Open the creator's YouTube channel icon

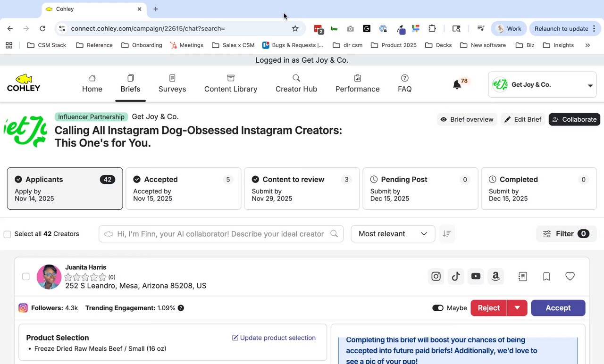pos(476,276)
